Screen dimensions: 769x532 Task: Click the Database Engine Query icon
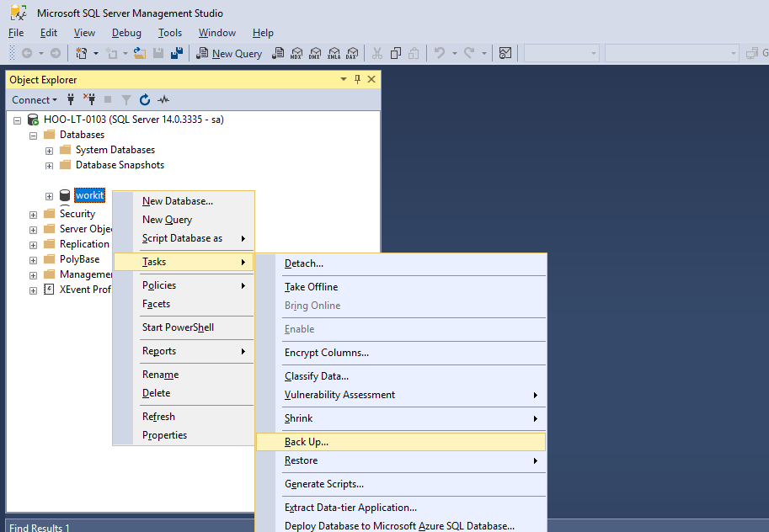[x=278, y=53]
